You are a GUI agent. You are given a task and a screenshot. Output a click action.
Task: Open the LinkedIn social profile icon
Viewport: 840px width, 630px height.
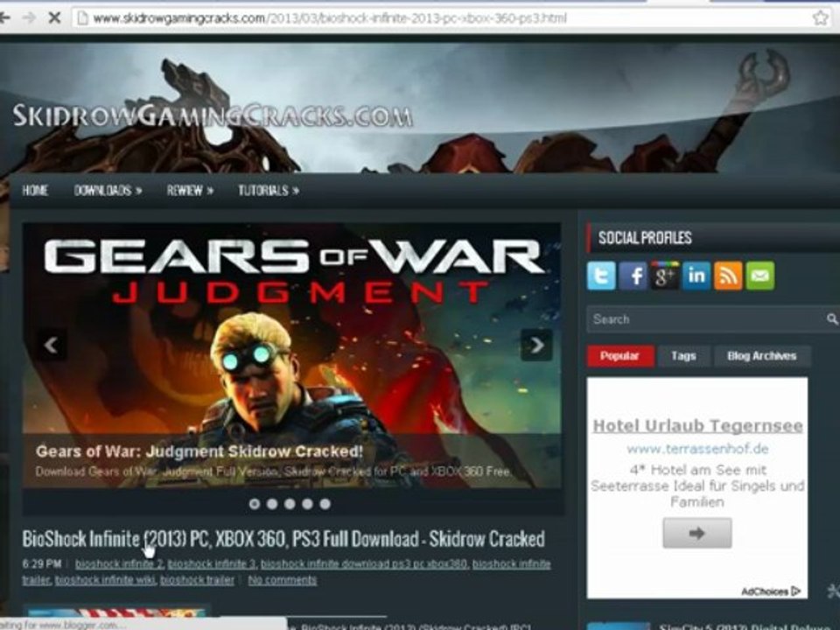pos(696,276)
